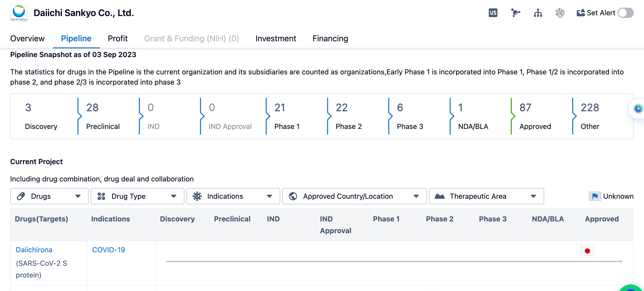
Task: Open the Therapeutic Area dropdown
Action: click(x=486, y=196)
